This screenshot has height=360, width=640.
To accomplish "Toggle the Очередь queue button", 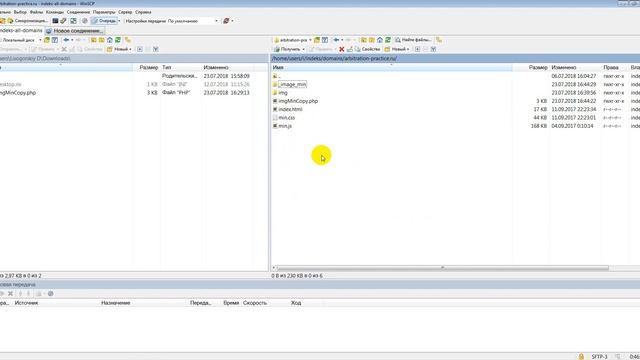I will coord(104,21).
